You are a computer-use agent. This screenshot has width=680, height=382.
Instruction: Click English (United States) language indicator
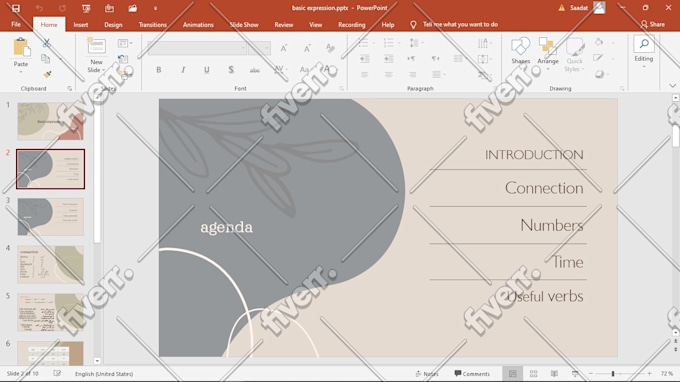click(104, 373)
